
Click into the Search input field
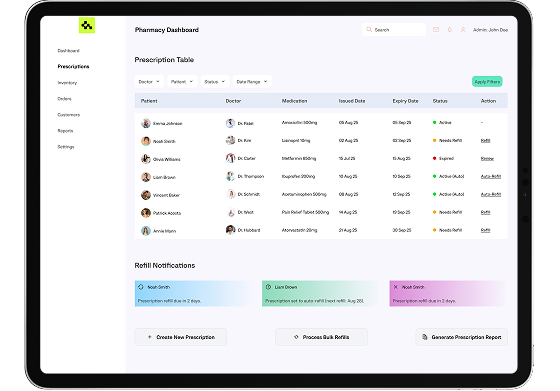[394, 30]
